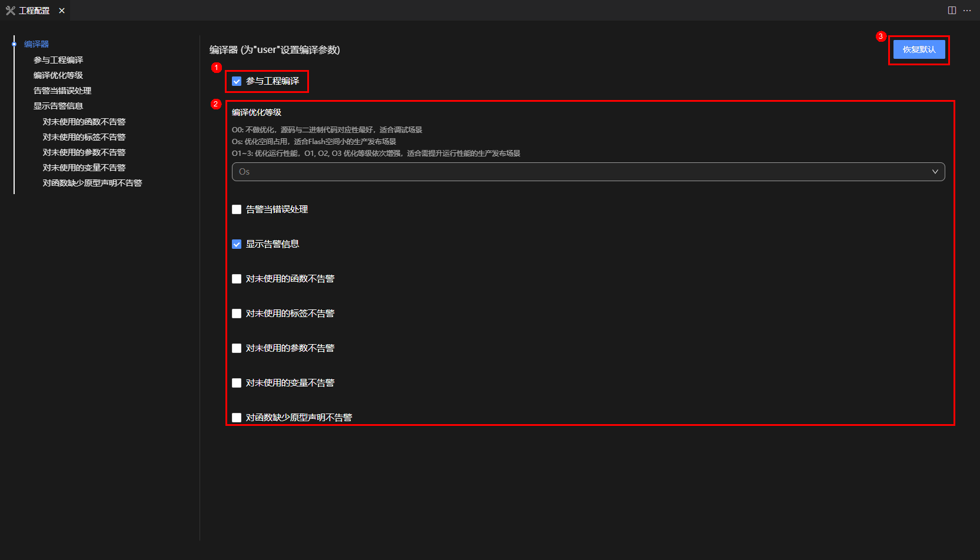This screenshot has height=560, width=980.
Task: Open the Os optimization level dropdown
Action: tap(587, 172)
